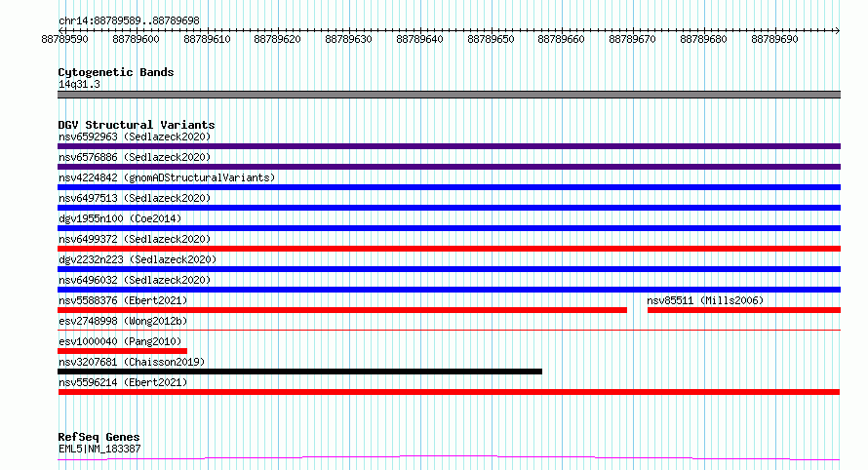Open variant label esv1000040 (Pang2010)
The image size is (868, 470).
coord(120,341)
